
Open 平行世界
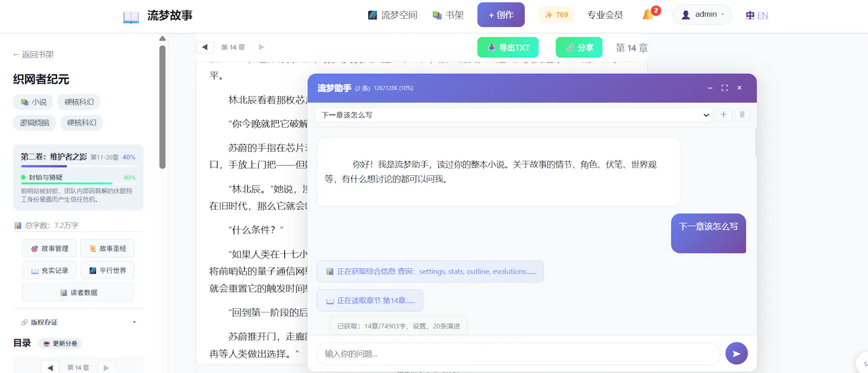[107, 270]
